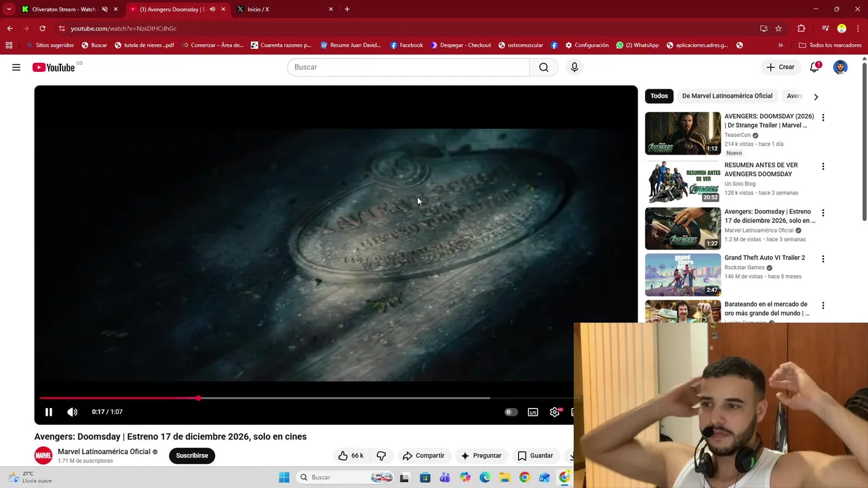
Task: Open options for Grand Theft Auto VI Trailer 2
Action: (x=823, y=259)
